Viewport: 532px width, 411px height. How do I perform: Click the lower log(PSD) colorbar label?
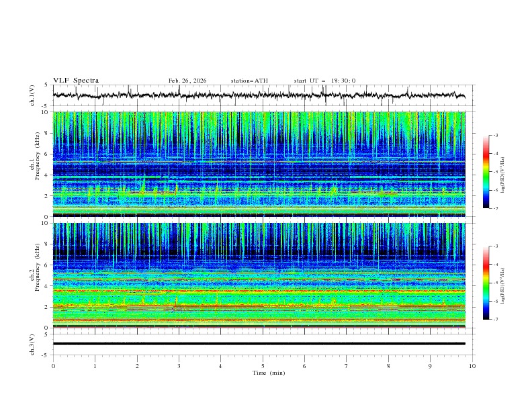pos(503,286)
